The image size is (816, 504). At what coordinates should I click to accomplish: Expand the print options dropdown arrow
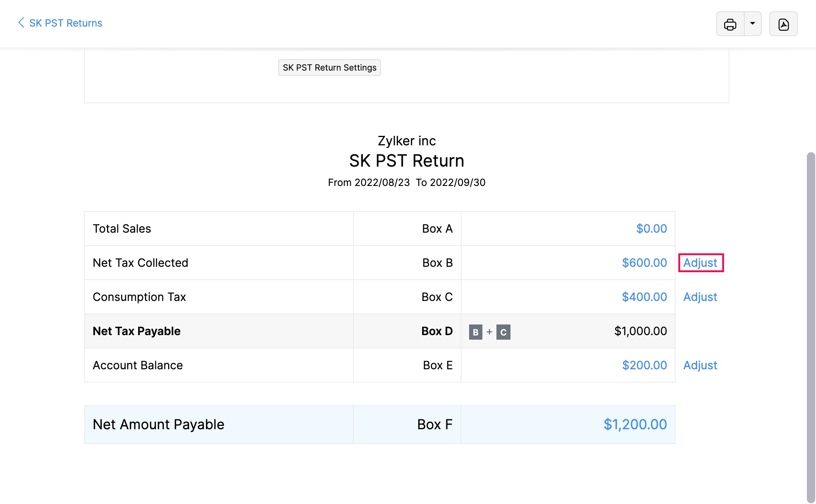coord(752,24)
